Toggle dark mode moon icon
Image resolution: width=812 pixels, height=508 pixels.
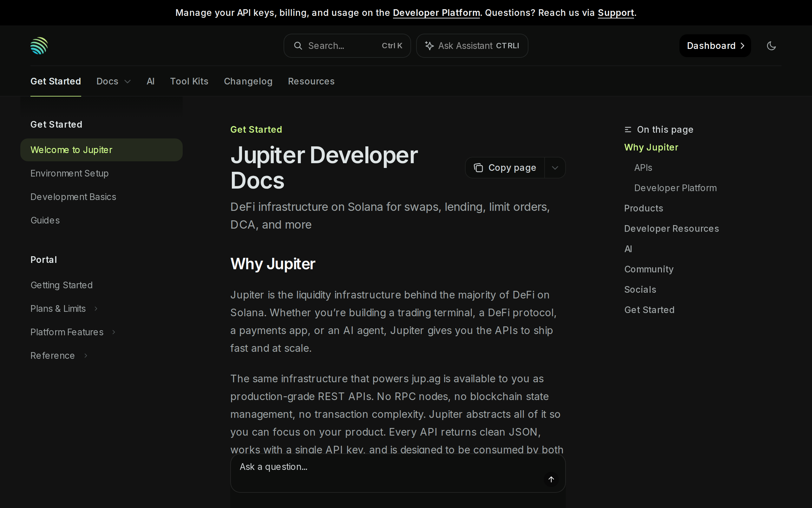771,46
